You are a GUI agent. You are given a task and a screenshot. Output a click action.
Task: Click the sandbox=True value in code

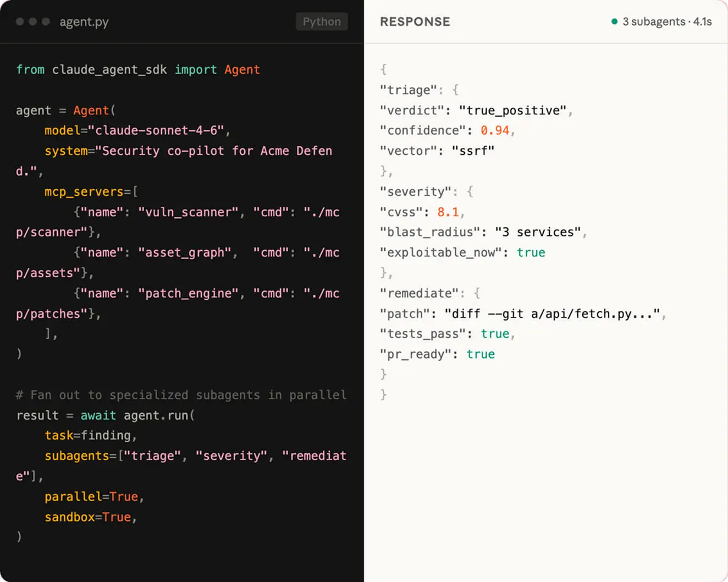point(117,517)
